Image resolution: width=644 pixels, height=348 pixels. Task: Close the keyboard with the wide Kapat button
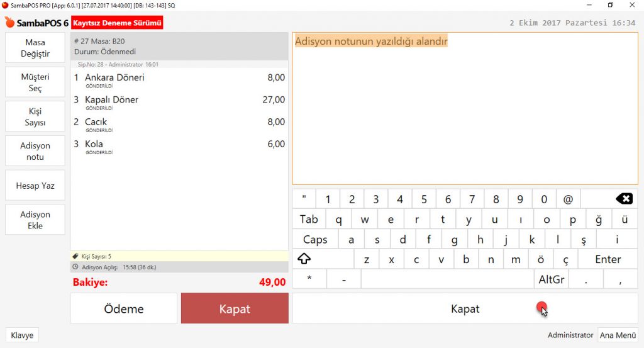pyautogui.click(x=465, y=309)
